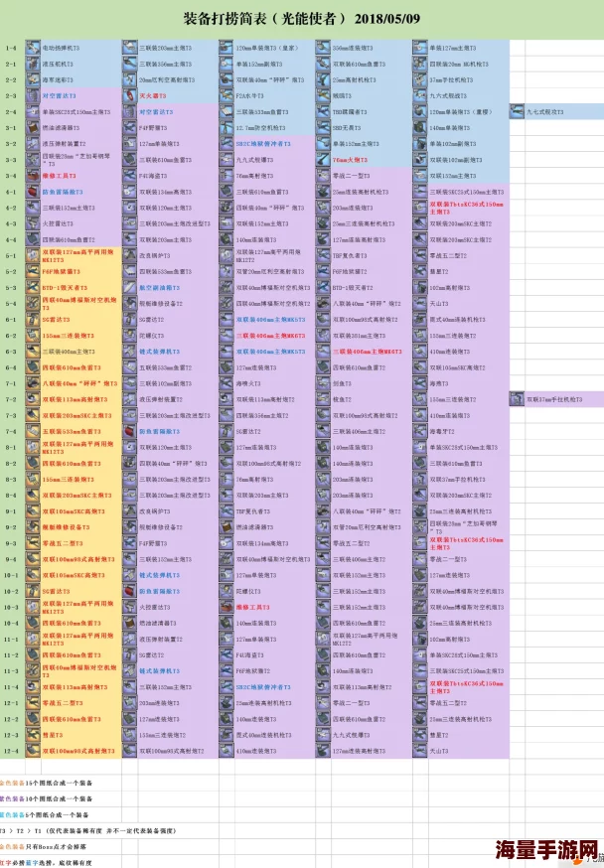The width and height of the screenshot is (604, 868).
Task: Click the 剑鱼T3 icon in row 7-1
Action: pyautogui.click(x=323, y=383)
